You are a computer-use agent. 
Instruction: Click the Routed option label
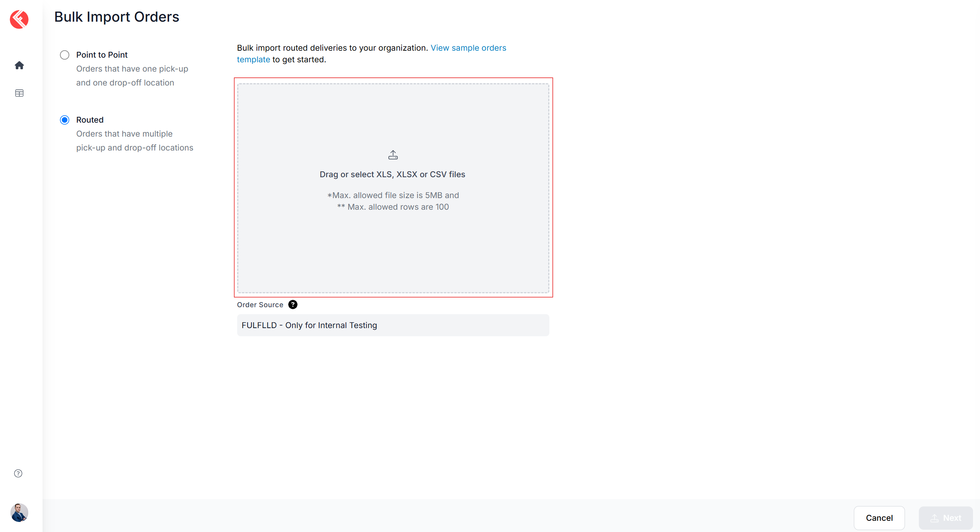(x=90, y=120)
